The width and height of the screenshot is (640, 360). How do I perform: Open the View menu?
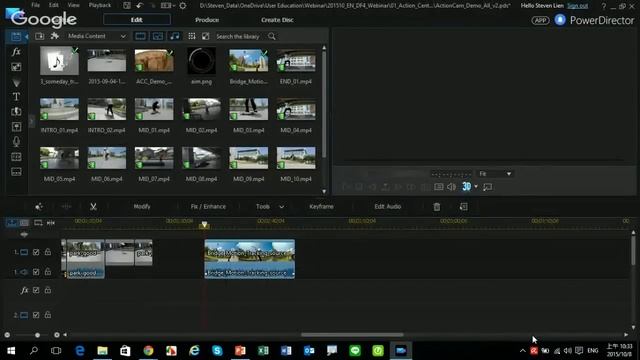pos(73,5)
